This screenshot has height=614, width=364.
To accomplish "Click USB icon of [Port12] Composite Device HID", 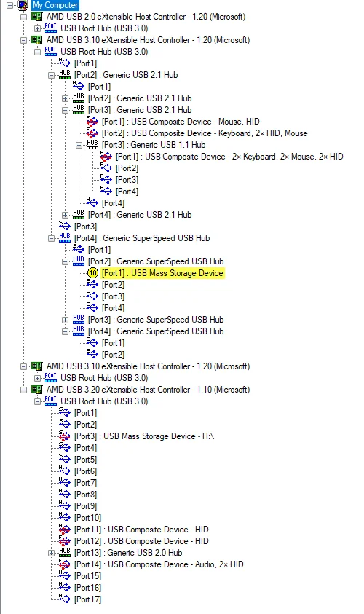I will click(65, 541).
